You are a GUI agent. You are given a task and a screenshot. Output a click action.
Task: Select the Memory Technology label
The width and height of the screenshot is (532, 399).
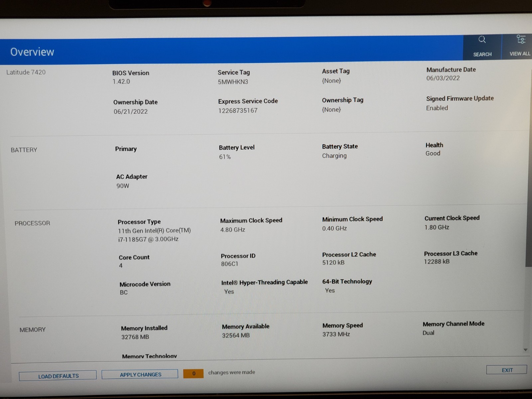point(149,356)
